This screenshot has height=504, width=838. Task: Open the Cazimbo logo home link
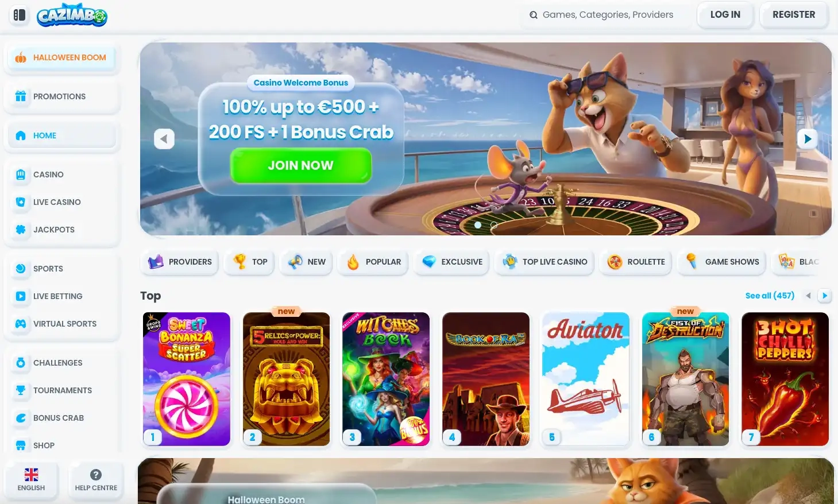[72, 15]
